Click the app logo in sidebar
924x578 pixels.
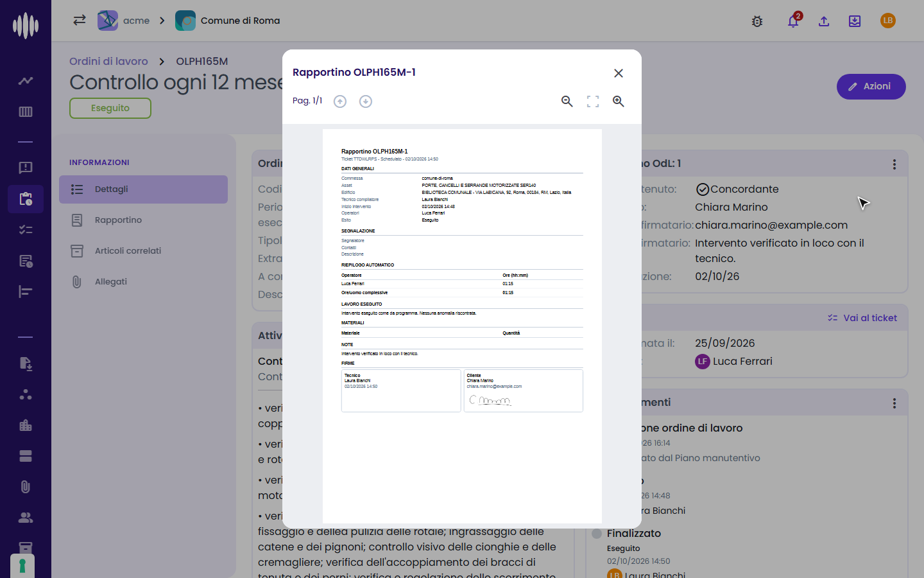(26, 26)
